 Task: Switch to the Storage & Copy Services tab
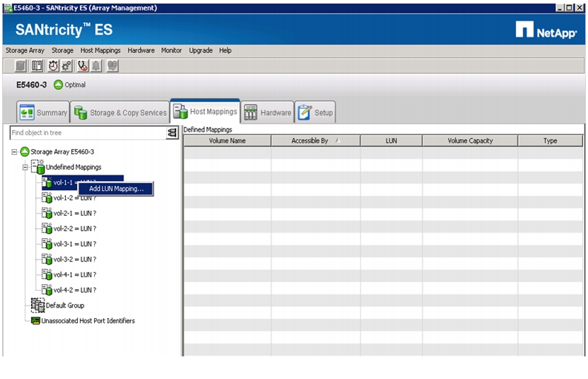(x=120, y=112)
